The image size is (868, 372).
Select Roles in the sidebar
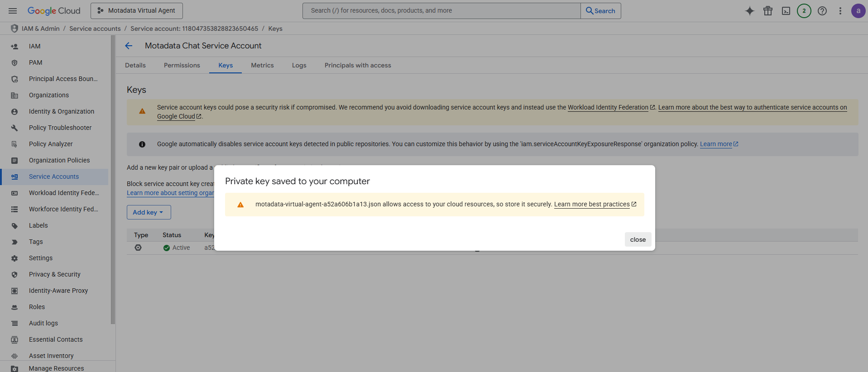pos(37,307)
